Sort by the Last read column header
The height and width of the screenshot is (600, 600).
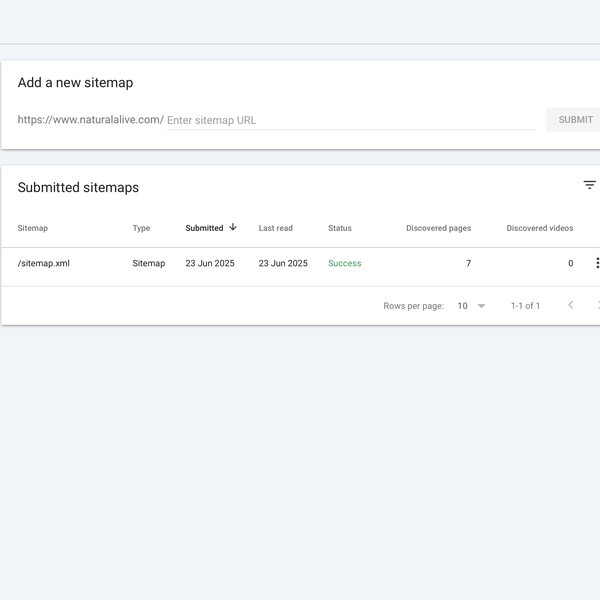(x=275, y=228)
